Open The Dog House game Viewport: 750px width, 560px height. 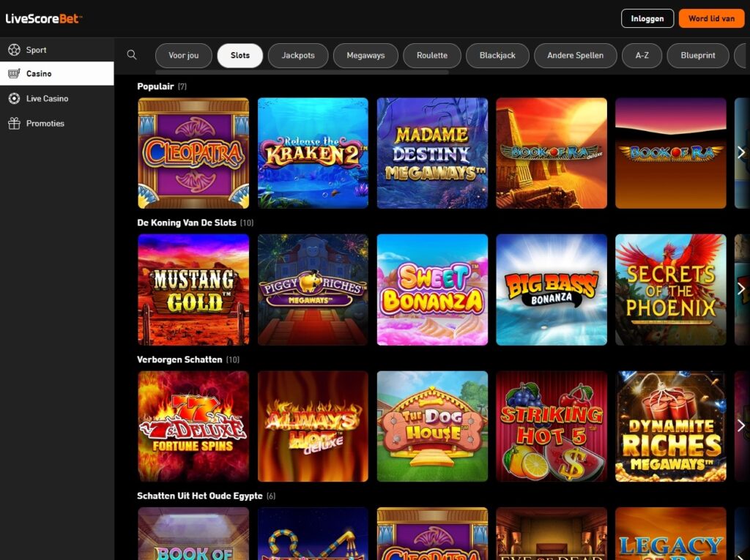(432, 426)
